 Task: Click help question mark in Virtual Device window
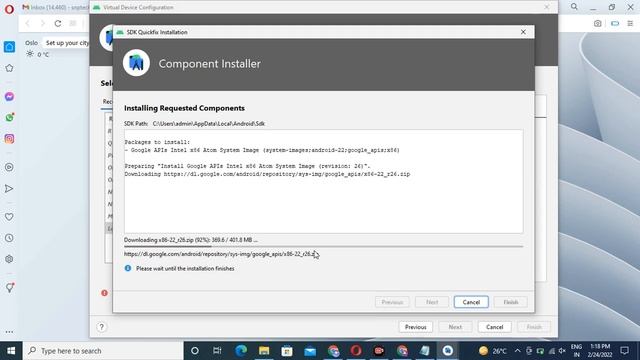click(x=102, y=327)
